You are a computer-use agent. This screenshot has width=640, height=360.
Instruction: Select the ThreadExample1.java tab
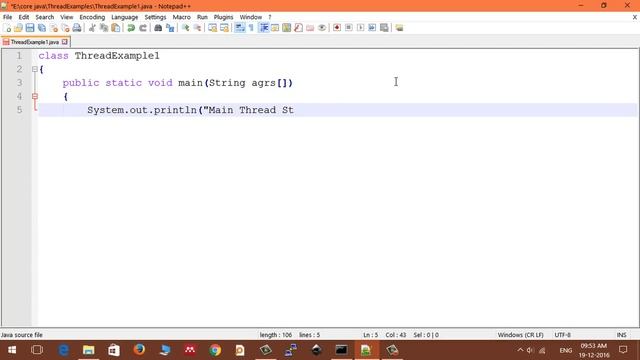pyautogui.click(x=35, y=42)
